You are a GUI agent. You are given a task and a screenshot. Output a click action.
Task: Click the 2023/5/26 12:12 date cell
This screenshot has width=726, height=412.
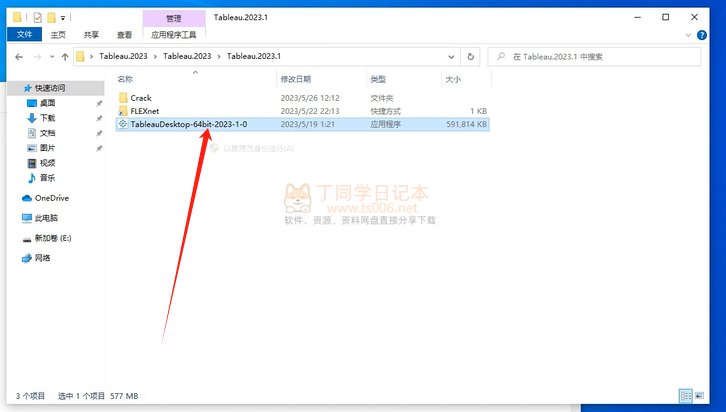(x=310, y=98)
